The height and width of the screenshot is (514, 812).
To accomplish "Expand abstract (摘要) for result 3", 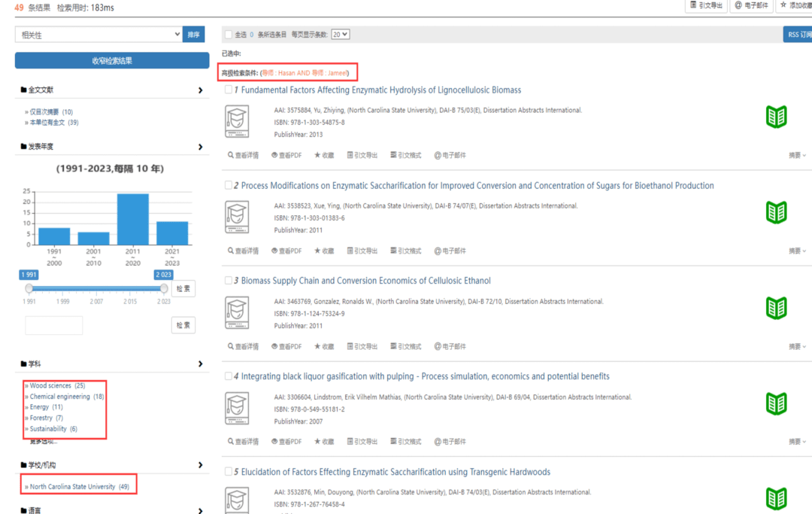I will pyautogui.click(x=797, y=346).
